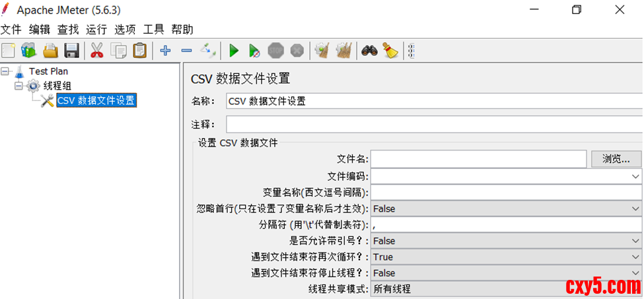This screenshot has height=299, width=644.
Task: Open the 文件 menu
Action: tap(11, 30)
